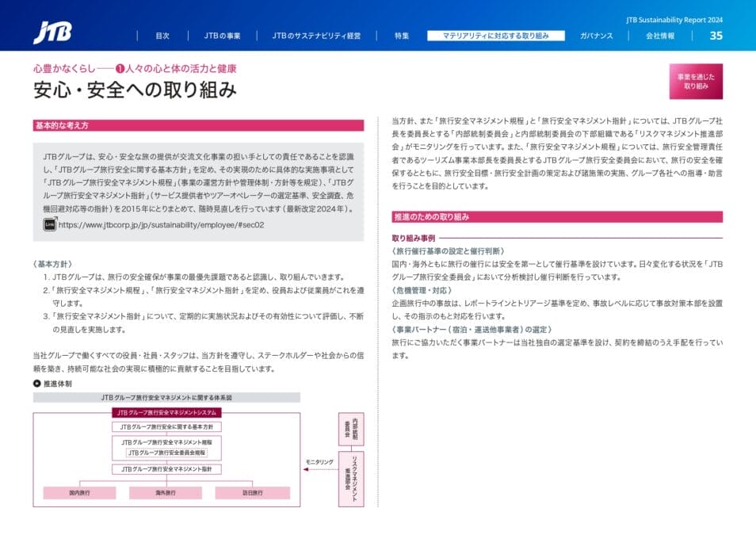Open the 目次 navigation tab
Image resolution: width=756 pixels, height=535 pixels.
pyautogui.click(x=162, y=35)
